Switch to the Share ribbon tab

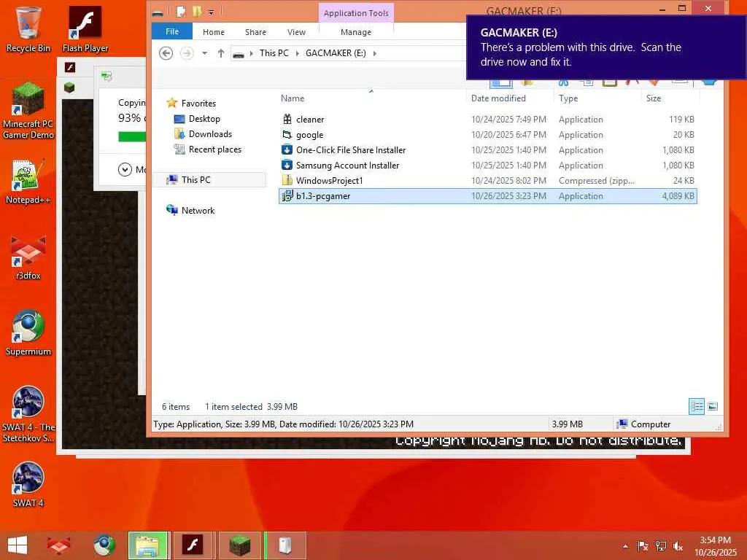(255, 32)
